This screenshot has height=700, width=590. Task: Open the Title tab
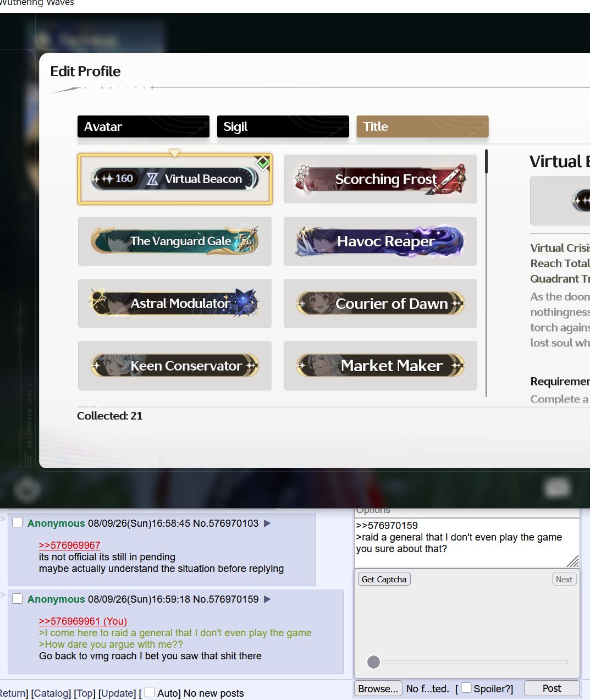tap(422, 126)
